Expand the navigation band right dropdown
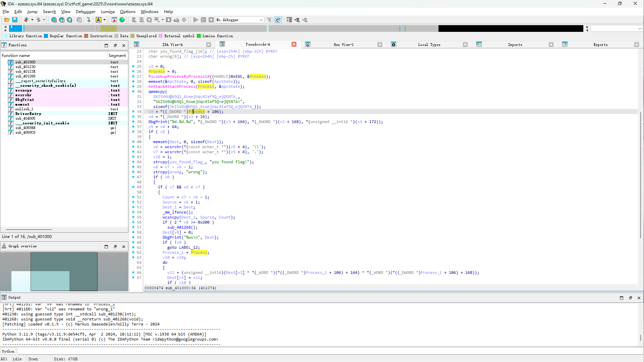Image resolution: width=644 pixels, height=362 pixels. tap(639, 29)
